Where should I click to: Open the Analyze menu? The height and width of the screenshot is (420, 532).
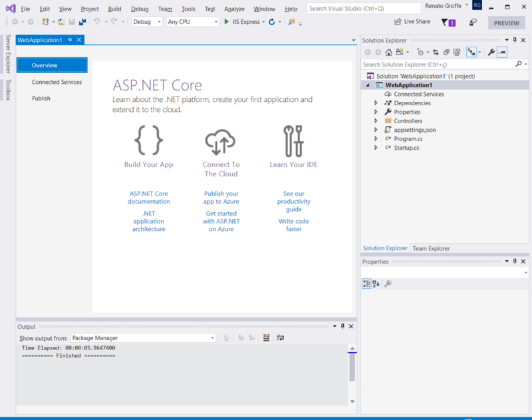234,9
